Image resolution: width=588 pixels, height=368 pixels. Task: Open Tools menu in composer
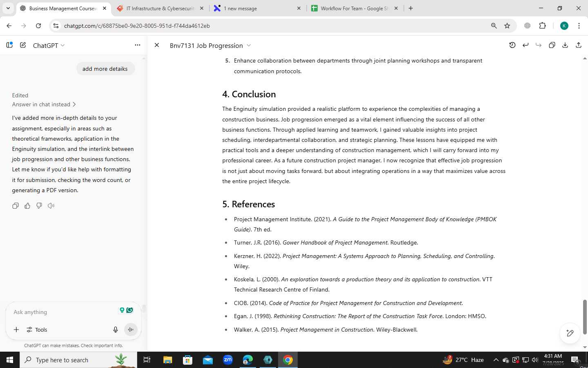(37, 330)
